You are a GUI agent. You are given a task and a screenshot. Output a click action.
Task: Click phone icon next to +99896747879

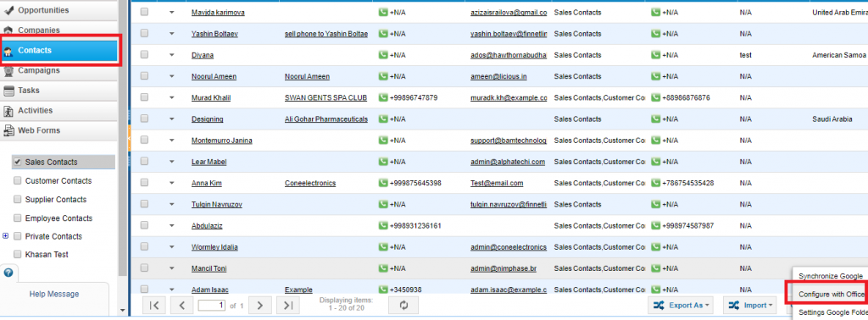pyautogui.click(x=383, y=97)
